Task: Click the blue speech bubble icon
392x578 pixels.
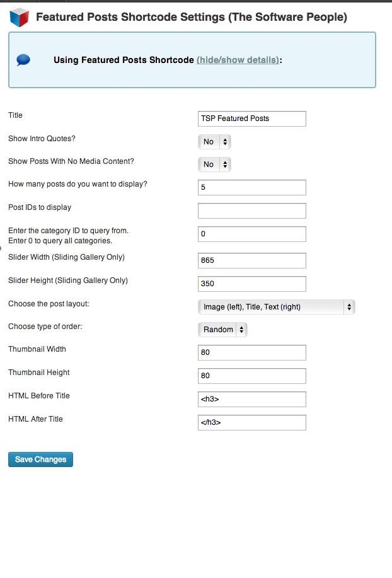Action: (x=23, y=60)
